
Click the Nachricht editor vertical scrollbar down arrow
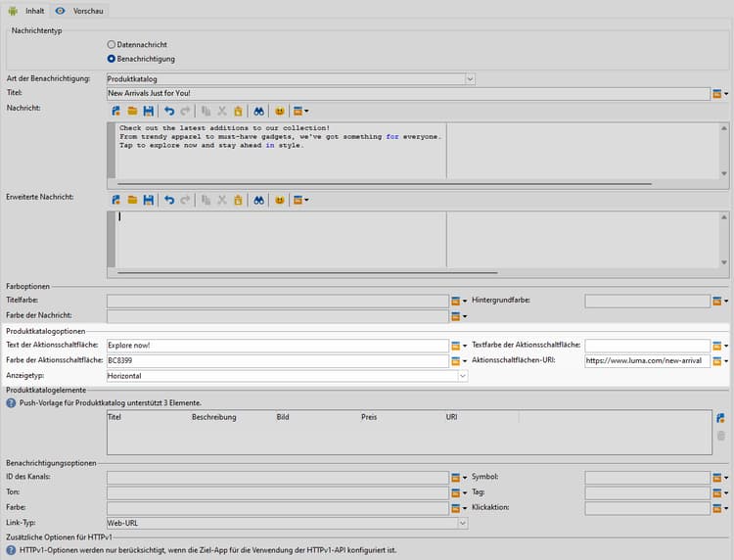click(723, 173)
